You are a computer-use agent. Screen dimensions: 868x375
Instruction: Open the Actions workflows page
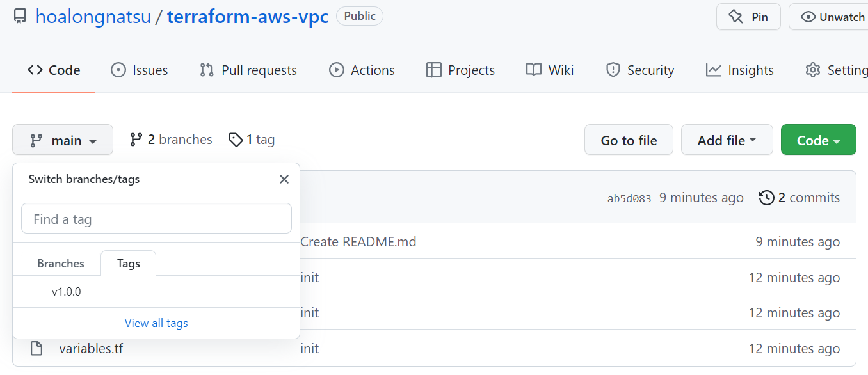click(362, 70)
